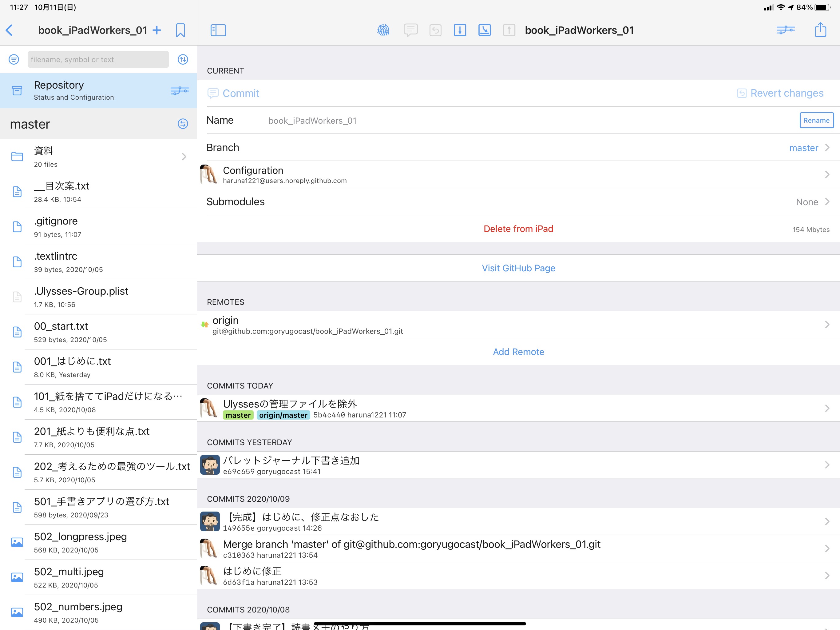The width and height of the screenshot is (840, 630).
Task: Tap the back arrow in sidebar header
Action: [10, 30]
